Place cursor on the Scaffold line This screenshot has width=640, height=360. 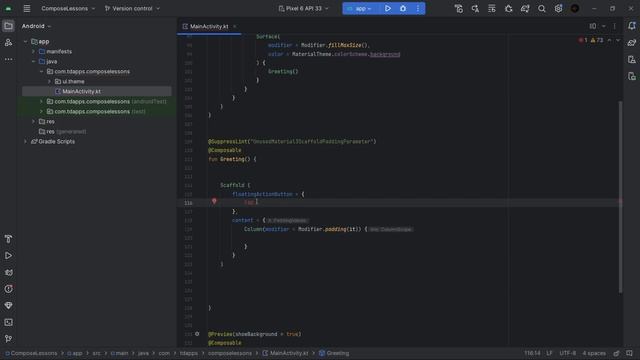235,185
